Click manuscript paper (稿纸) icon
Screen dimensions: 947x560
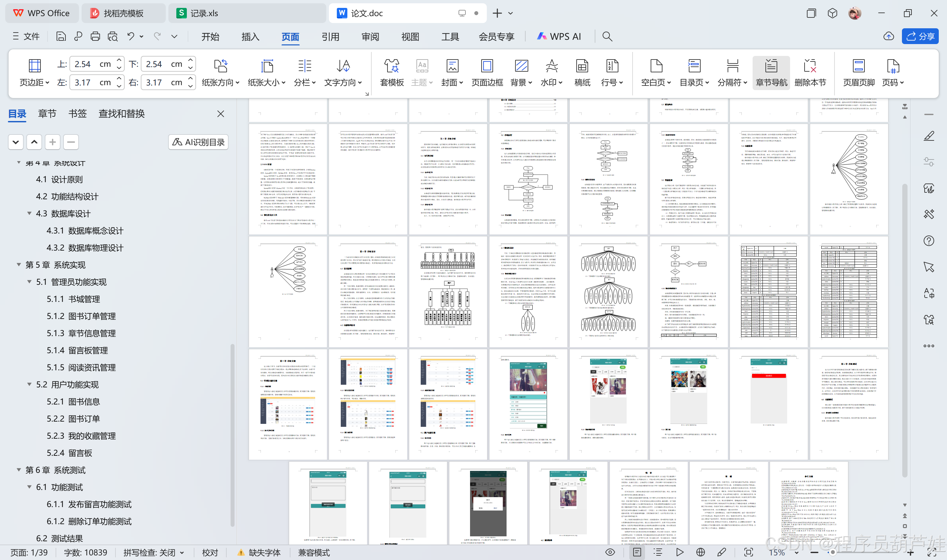click(582, 73)
